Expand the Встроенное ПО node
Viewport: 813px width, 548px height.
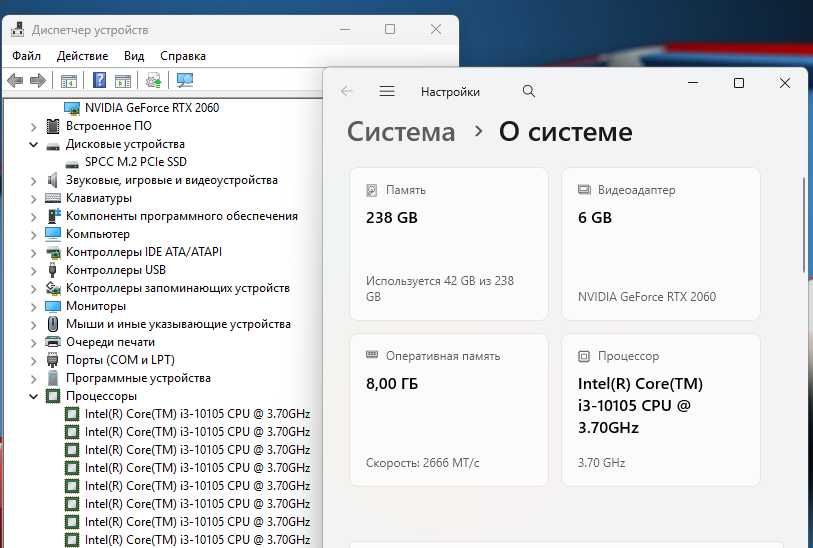[34, 127]
